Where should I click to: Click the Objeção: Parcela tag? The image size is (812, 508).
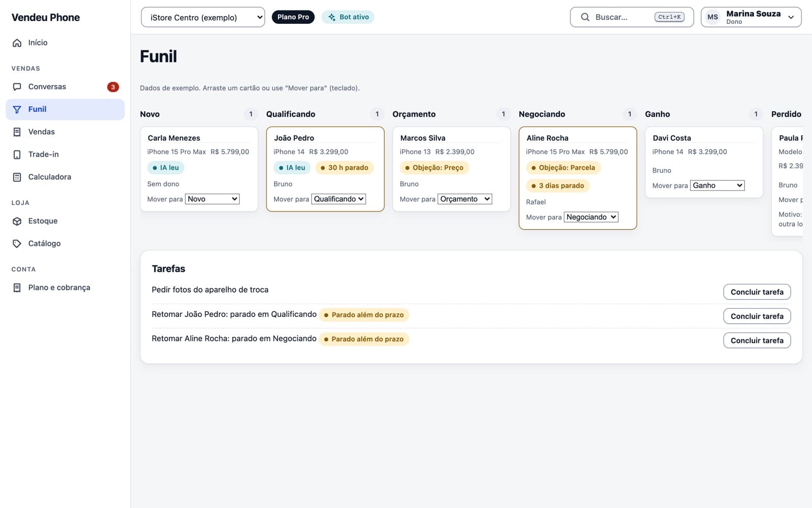pyautogui.click(x=563, y=168)
